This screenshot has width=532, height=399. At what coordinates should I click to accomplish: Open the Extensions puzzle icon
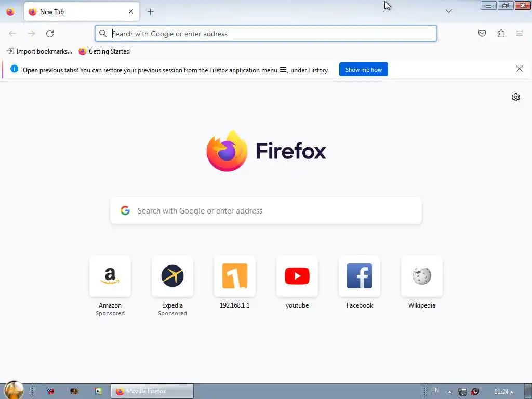501,33
